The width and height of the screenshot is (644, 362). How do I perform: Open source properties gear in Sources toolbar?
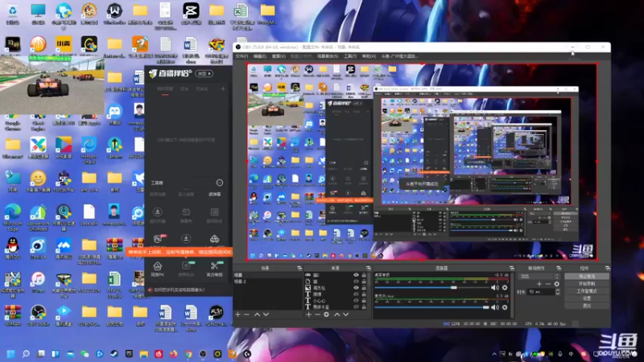coord(327,315)
